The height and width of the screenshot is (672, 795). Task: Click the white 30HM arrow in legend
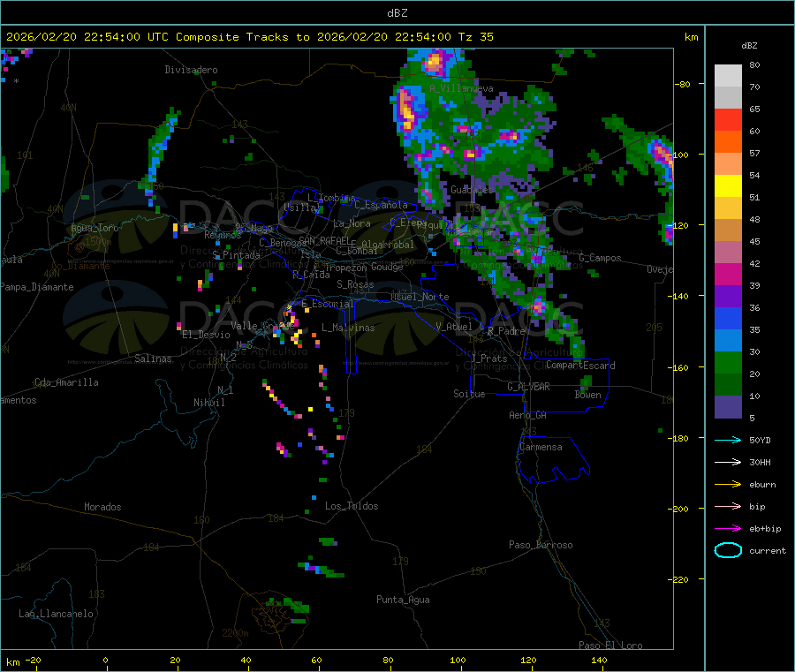[x=728, y=462]
